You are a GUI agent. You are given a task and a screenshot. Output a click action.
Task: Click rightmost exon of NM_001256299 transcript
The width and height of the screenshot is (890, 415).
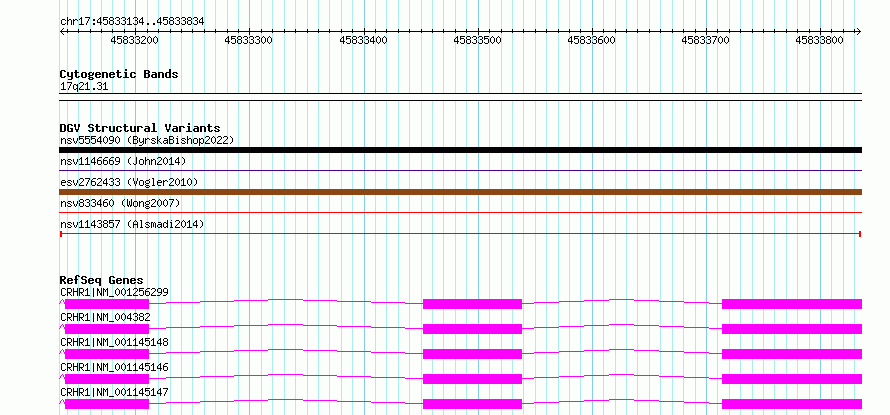click(792, 304)
